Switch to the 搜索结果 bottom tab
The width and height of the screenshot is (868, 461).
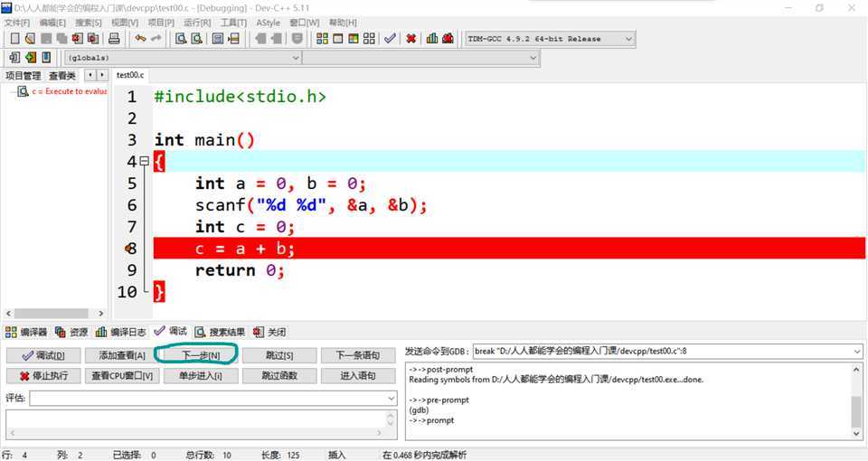click(x=220, y=332)
